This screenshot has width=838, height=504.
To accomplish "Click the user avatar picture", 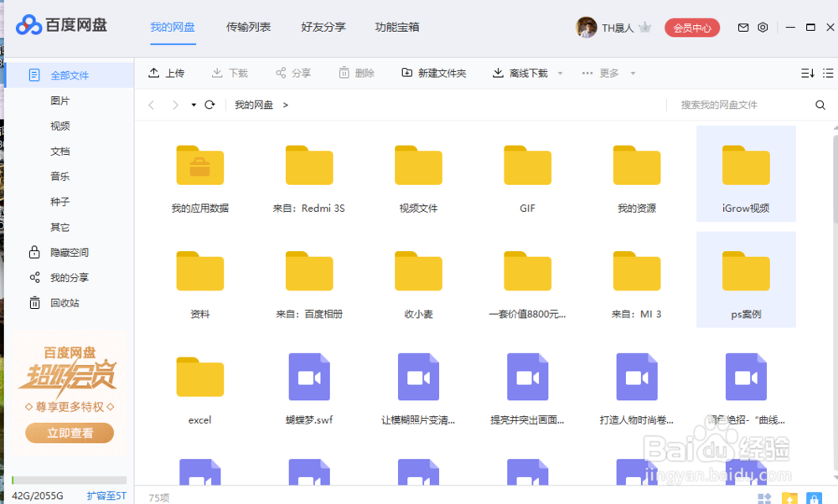I will point(586,28).
